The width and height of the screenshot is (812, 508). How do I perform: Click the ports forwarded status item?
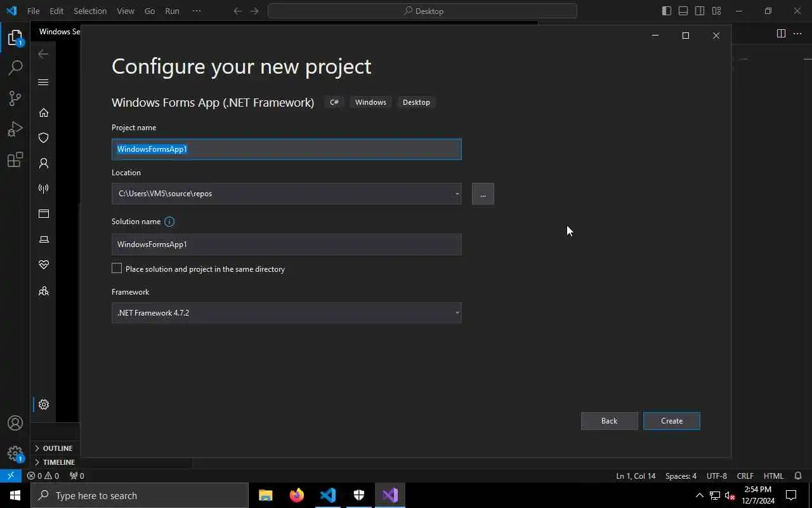coord(77,476)
